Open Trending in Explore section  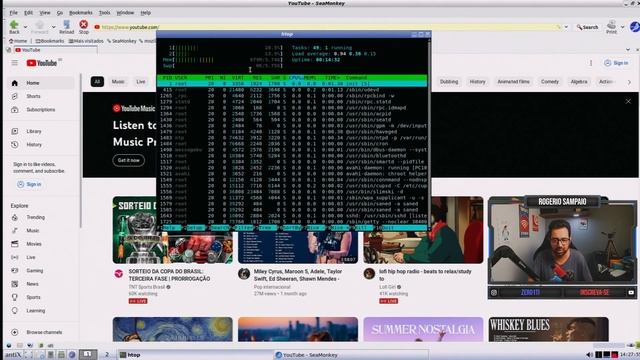[x=41, y=218]
